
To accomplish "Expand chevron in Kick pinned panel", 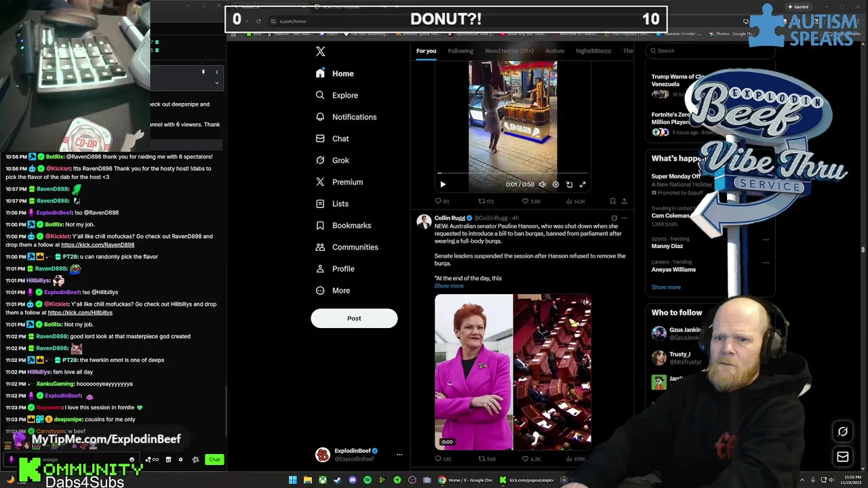I will [217, 83].
